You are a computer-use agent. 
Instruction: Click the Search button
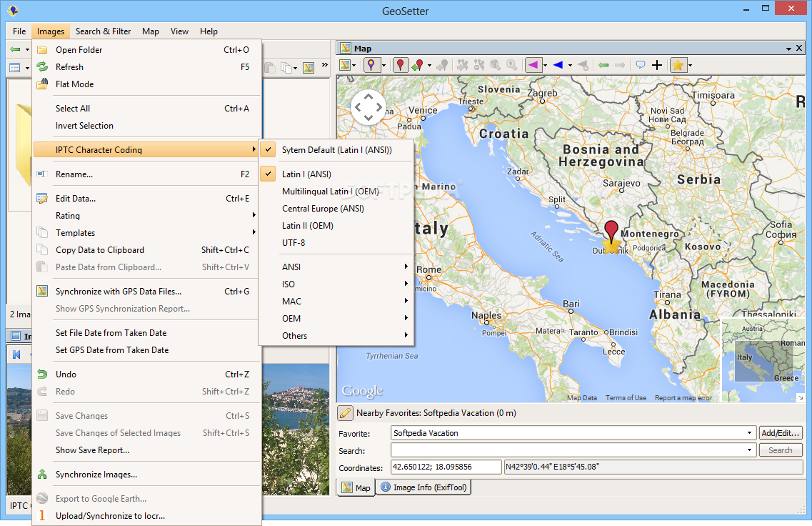781,450
